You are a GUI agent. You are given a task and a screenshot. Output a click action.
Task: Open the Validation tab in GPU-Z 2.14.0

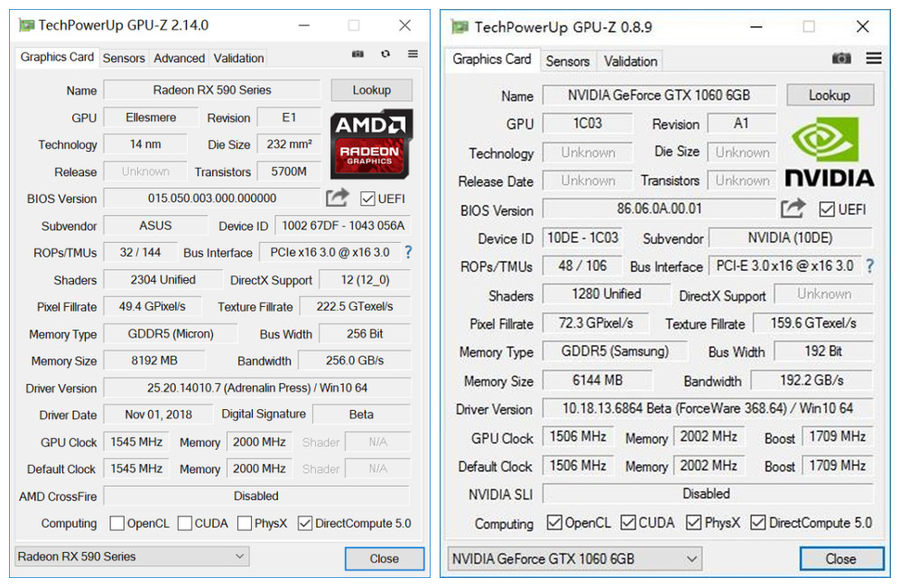coord(239,58)
